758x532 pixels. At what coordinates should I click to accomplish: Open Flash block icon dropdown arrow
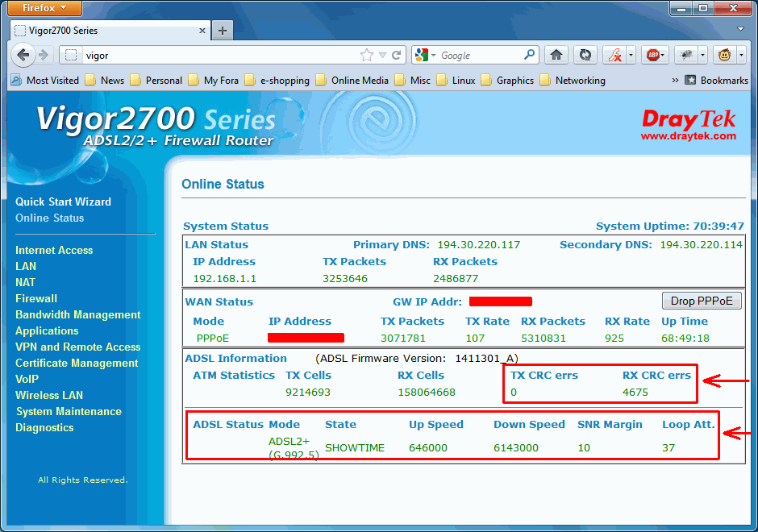coord(631,55)
